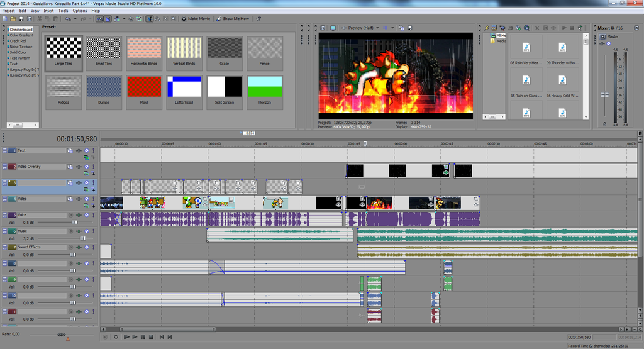Click the 00:02:00 mark on the time ruler
The width and height of the screenshot is (644, 349).
[x=401, y=144]
